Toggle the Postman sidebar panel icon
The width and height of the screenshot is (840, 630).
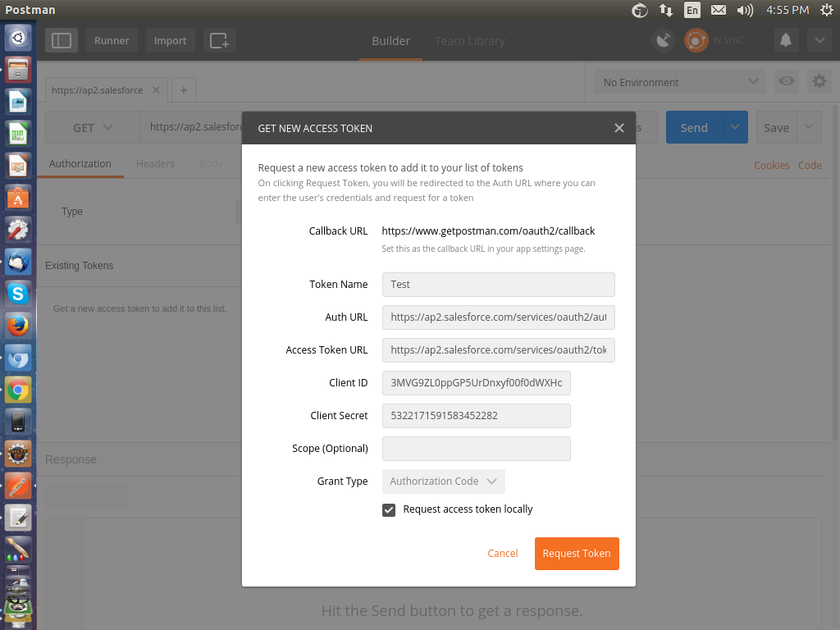click(x=62, y=41)
